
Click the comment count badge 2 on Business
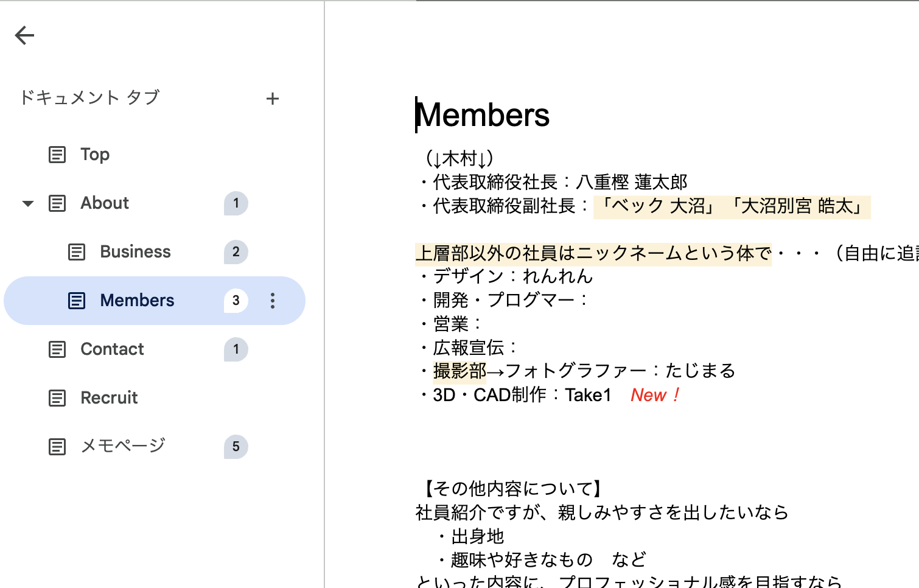coord(236,252)
